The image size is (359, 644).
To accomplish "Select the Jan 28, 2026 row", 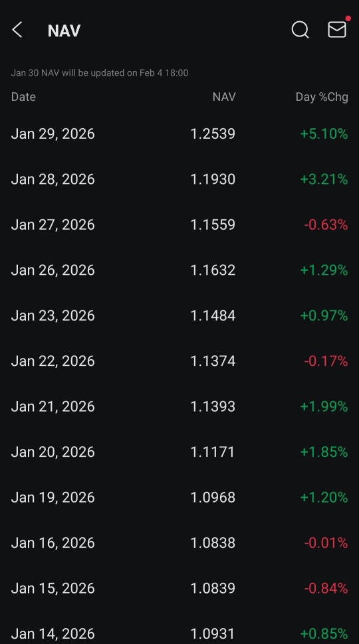I will point(179,179).
